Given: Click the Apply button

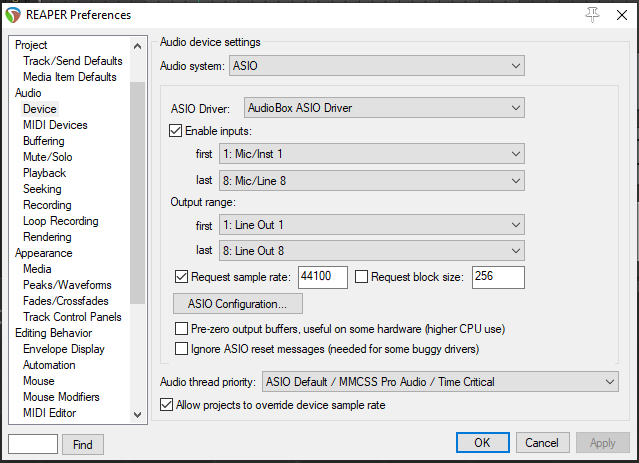Looking at the screenshot, I should (x=603, y=443).
